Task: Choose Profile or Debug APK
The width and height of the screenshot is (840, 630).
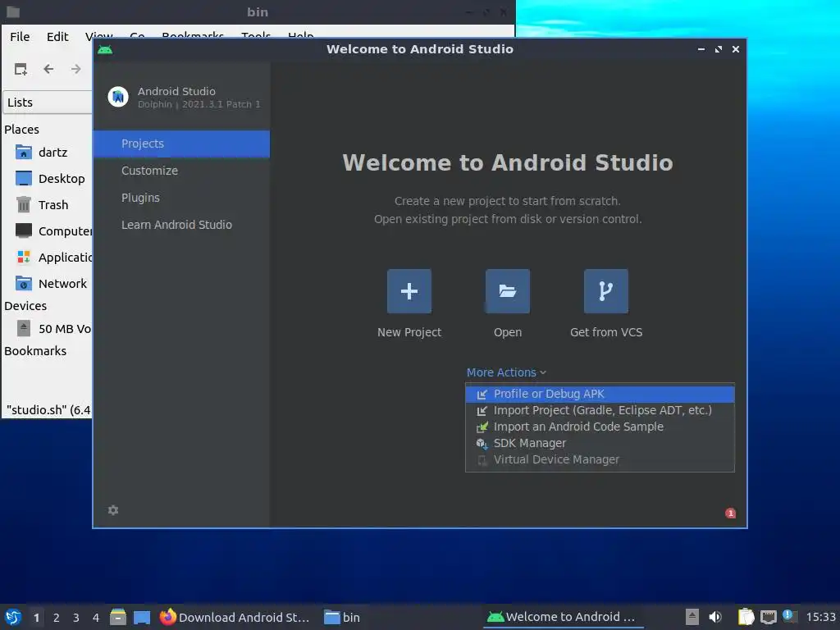Action: click(x=600, y=395)
